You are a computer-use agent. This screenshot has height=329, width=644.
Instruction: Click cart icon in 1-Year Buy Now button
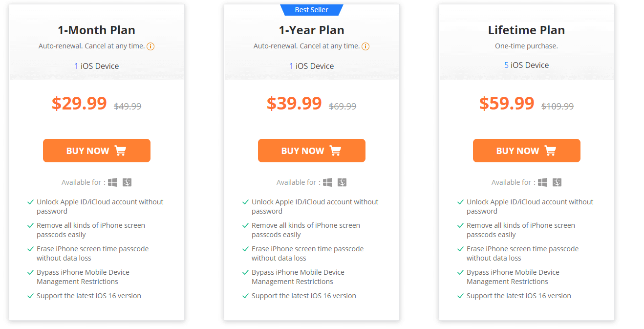pyautogui.click(x=335, y=151)
